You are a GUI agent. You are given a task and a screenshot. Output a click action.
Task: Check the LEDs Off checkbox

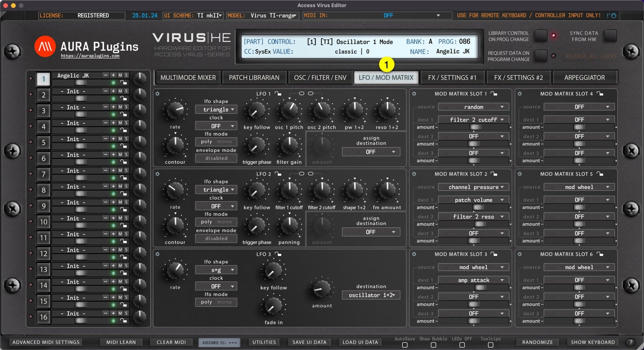pyautogui.click(x=462, y=345)
